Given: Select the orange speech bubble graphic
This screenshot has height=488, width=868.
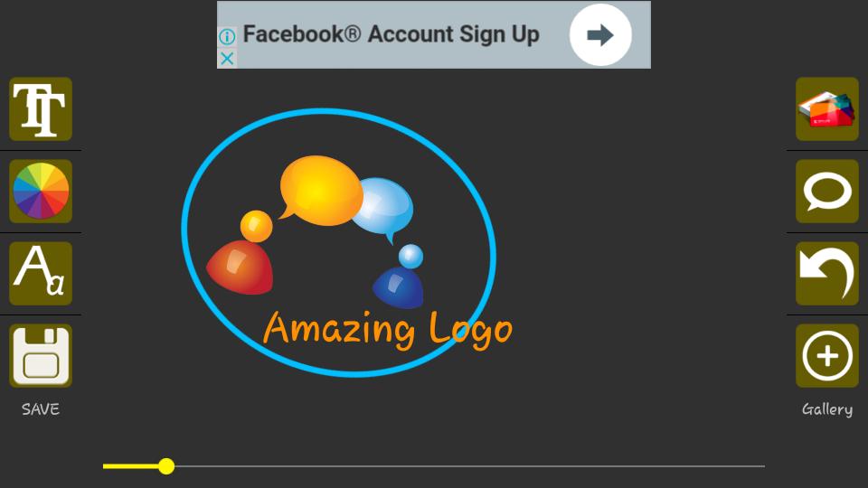Looking at the screenshot, I should (x=319, y=190).
